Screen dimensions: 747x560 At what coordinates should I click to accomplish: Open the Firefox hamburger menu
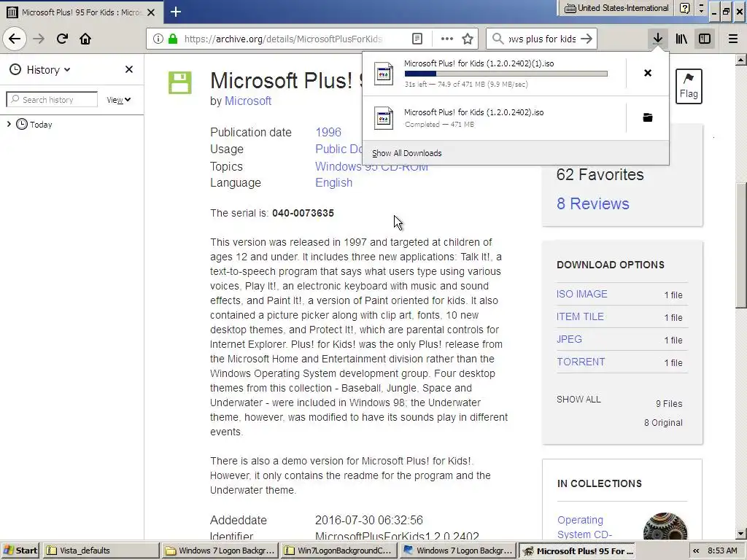[x=733, y=39]
